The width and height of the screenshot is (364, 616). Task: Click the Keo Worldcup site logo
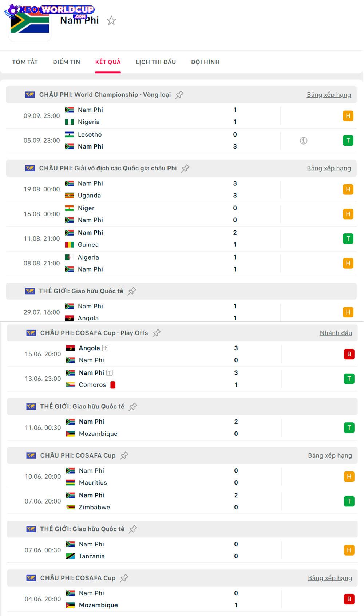[x=50, y=10]
